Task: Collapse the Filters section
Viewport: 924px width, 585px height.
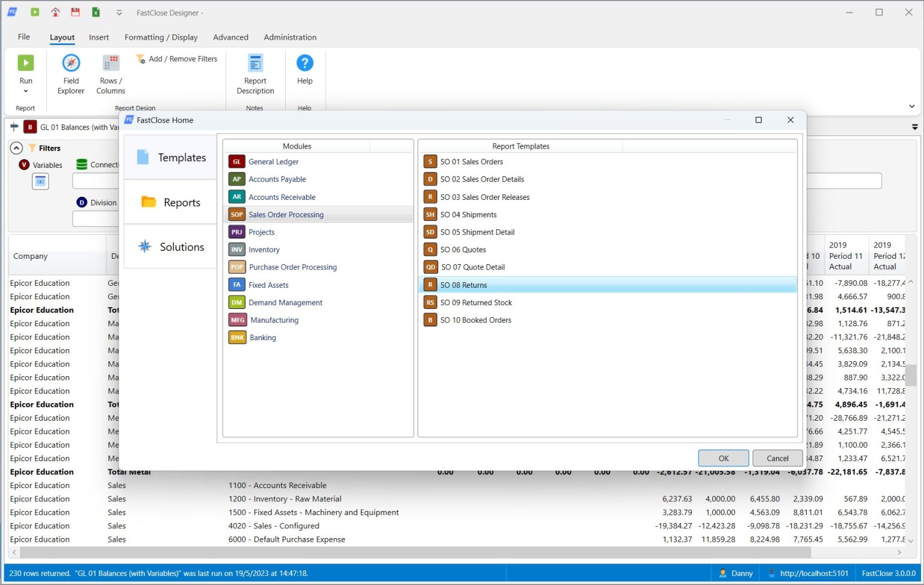Action: click(17, 148)
